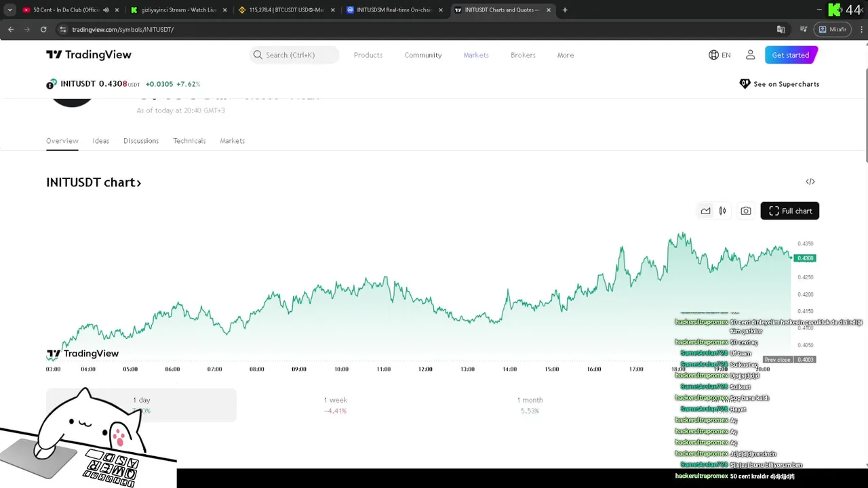The width and height of the screenshot is (868, 488).
Task: Open the Community menu
Action: [x=423, y=55]
